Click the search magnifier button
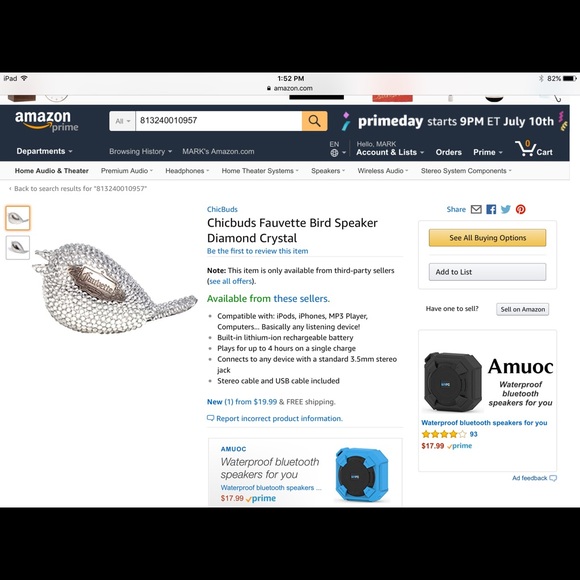580x580 pixels. tap(314, 121)
